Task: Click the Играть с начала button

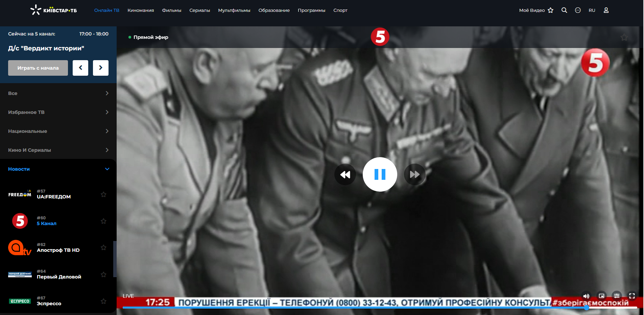Action: 38,68
